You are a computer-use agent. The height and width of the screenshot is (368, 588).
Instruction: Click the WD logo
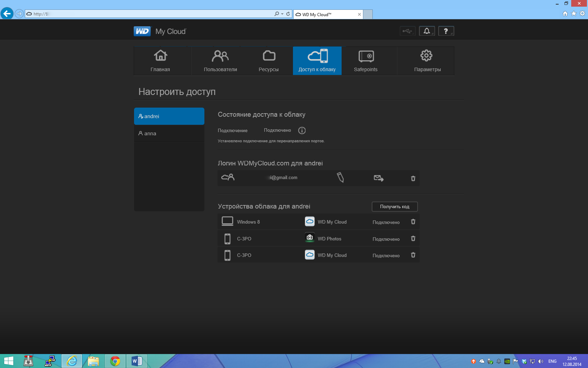coord(142,31)
